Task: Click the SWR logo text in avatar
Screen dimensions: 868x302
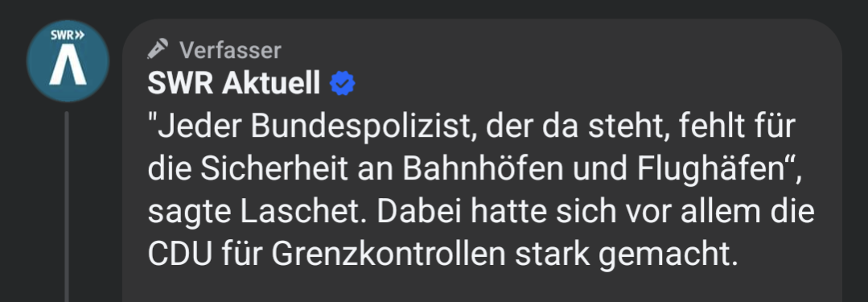Action: (68, 35)
